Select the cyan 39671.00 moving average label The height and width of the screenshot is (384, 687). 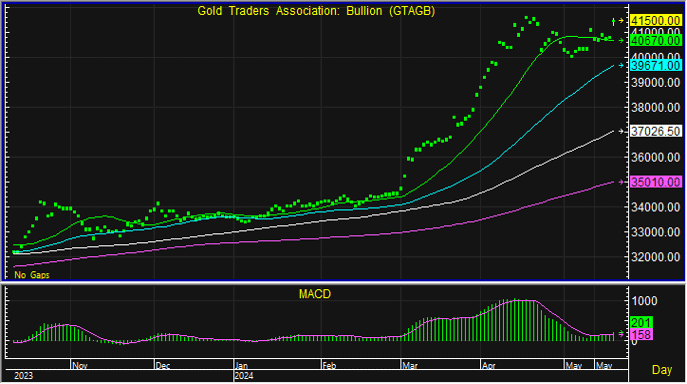click(x=655, y=66)
